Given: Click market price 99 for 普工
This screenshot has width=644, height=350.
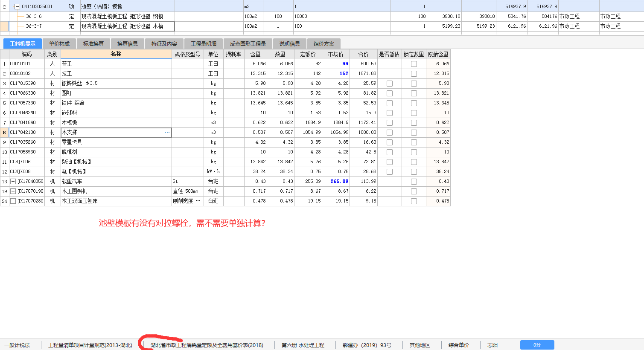Looking at the screenshot, I should [345, 64].
